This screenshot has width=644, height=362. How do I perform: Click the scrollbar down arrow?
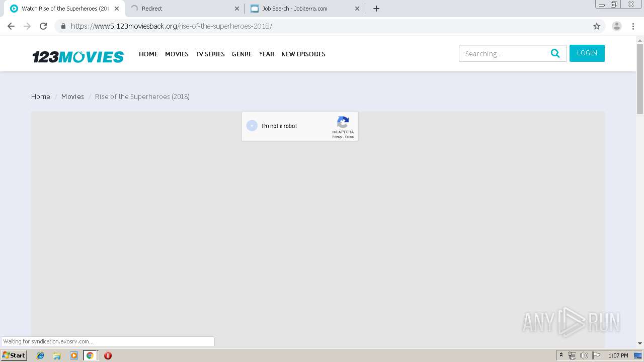coord(640,343)
